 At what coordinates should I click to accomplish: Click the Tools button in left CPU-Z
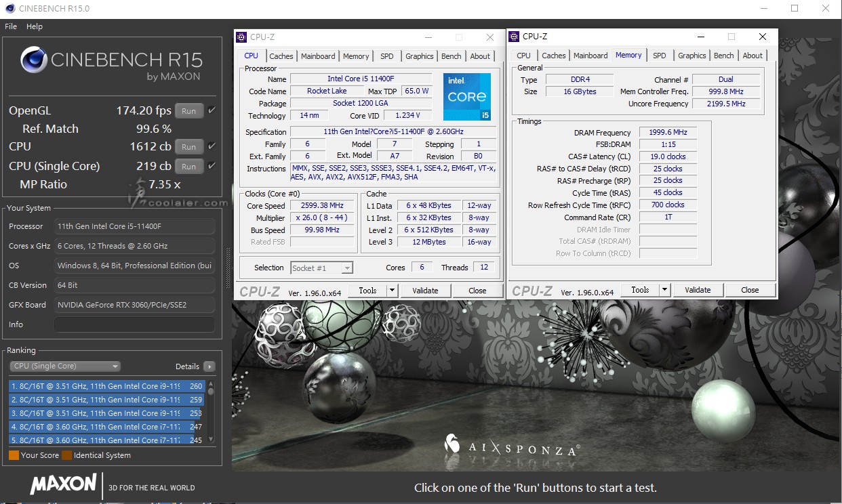tap(367, 291)
